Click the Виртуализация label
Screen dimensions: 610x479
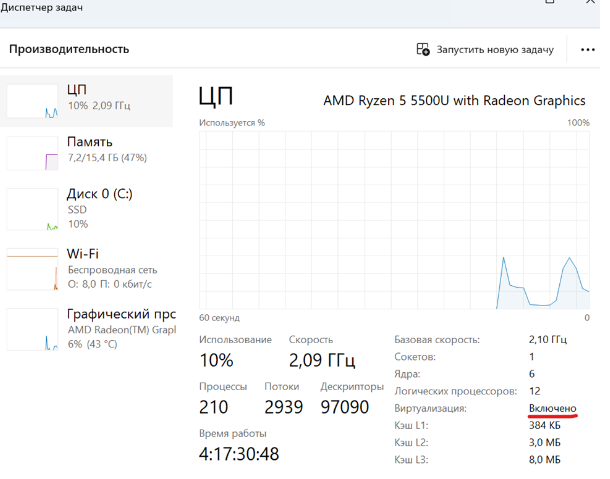pyautogui.click(x=430, y=408)
